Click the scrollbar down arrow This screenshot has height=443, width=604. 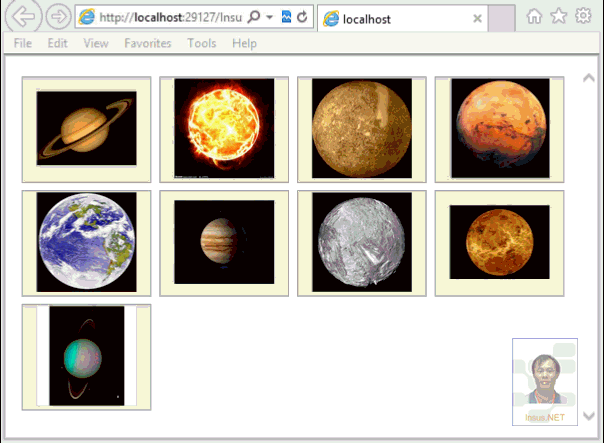(x=588, y=416)
